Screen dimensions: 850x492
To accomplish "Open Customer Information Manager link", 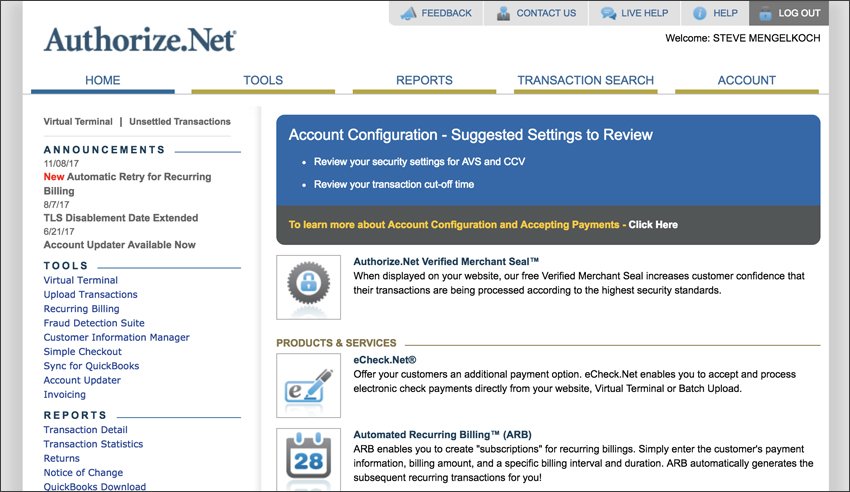I will [117, 337].
